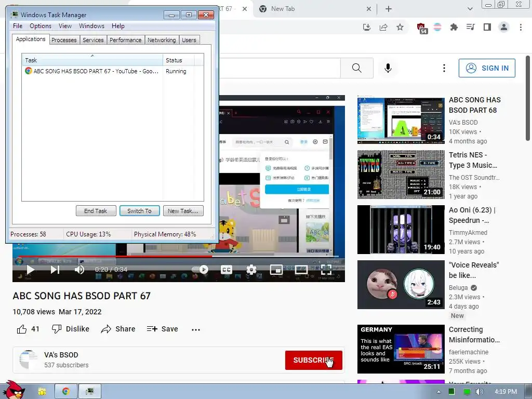
Task: Skip to the next video
Action: point(55,270)
